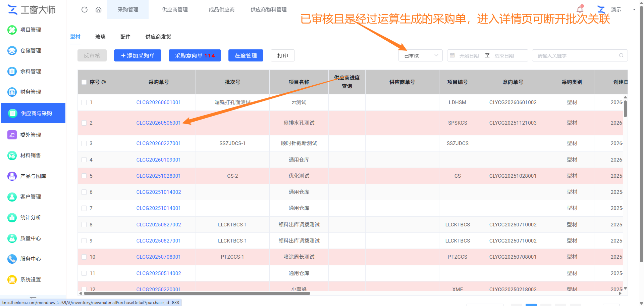The image size is (644, 306).
Task: Check the row 5 checkbox
Action: tap(84, 176)
